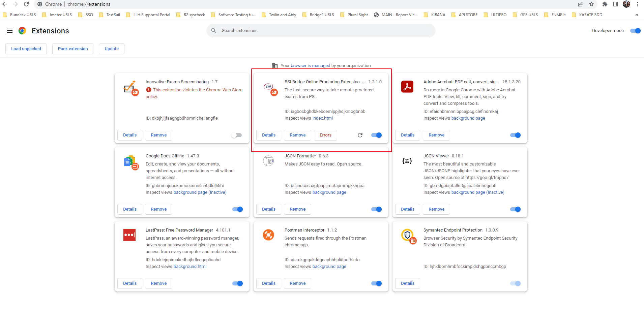Open the GPS URLS bookmark folder
Screen dimensions: 644x336
pos(525,15)
